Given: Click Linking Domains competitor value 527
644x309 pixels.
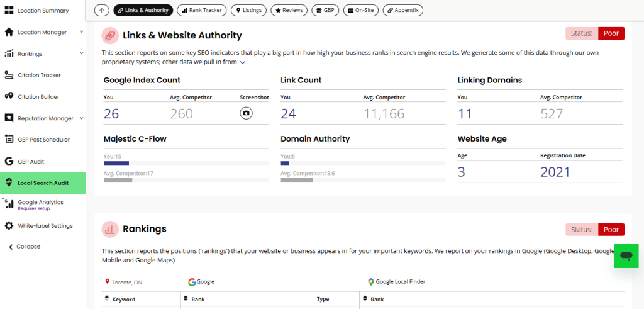Looking at the screenshot, I should pyautogui.click(x=552, y=113).
